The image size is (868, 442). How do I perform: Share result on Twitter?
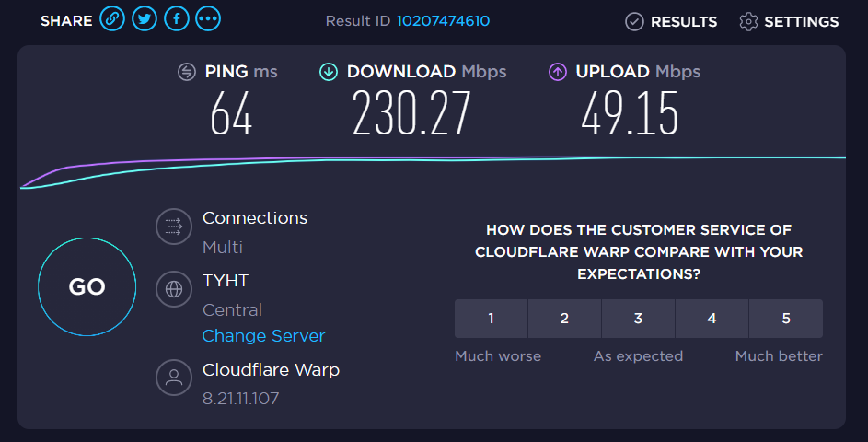tap(145, 18)
